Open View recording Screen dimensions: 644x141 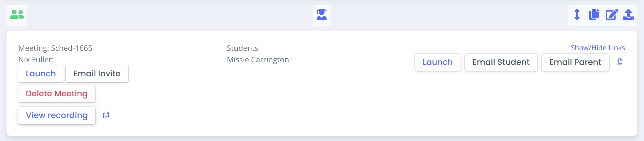(x=57, y=115)
